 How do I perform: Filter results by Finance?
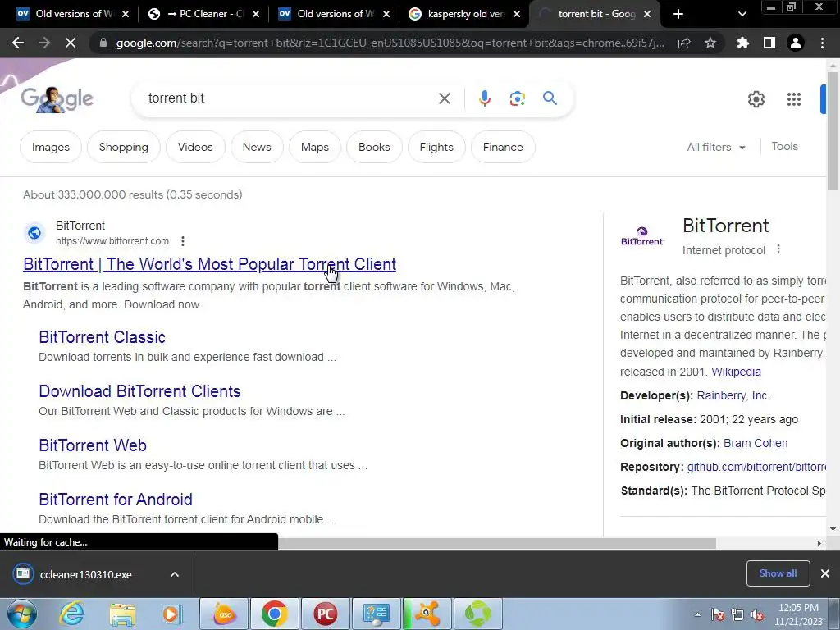(x=503, y=147)
